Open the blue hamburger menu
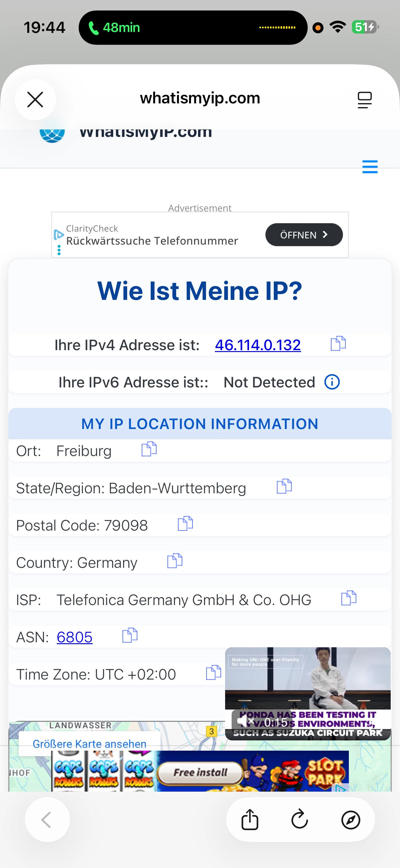400x868 pixels. (x=370, y=167)
